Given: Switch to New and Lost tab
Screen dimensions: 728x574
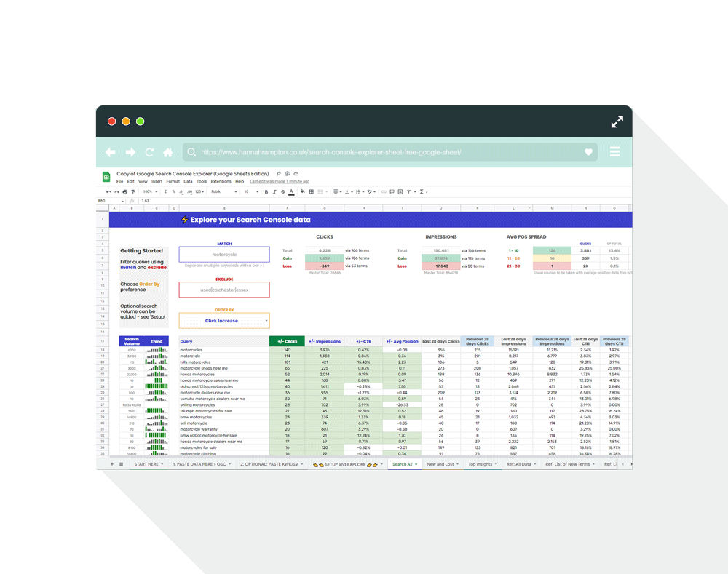Looking at the screenshot, I should coord(443,464).
